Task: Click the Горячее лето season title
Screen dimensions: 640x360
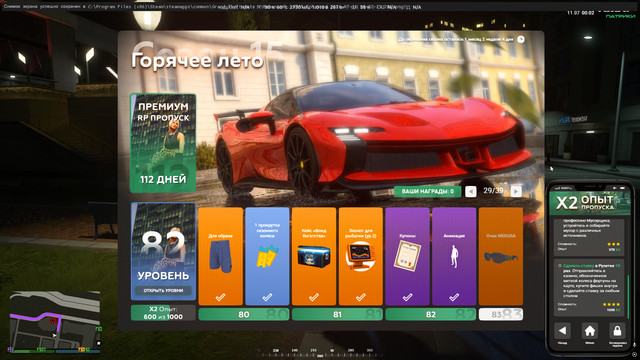Action: [197, 60]
